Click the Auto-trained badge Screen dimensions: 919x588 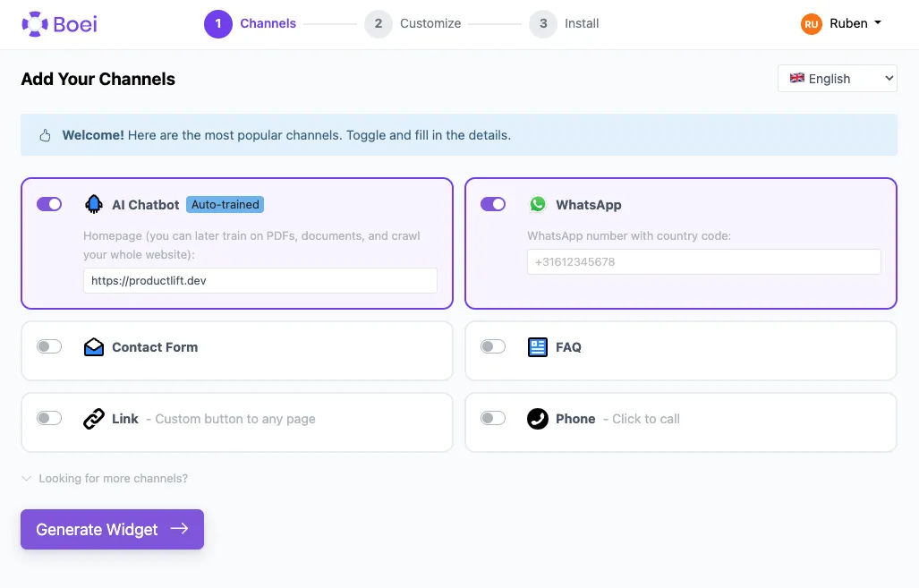click(x=225, y=204)
